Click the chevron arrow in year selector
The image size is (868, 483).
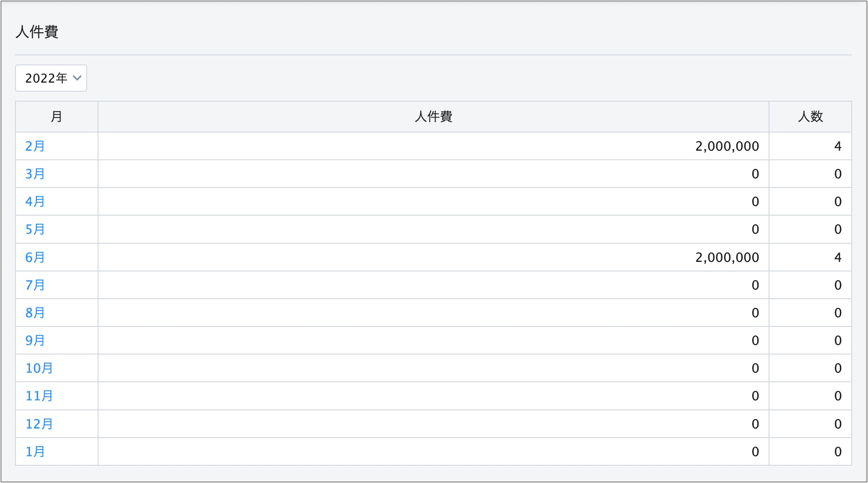(77, 78)
